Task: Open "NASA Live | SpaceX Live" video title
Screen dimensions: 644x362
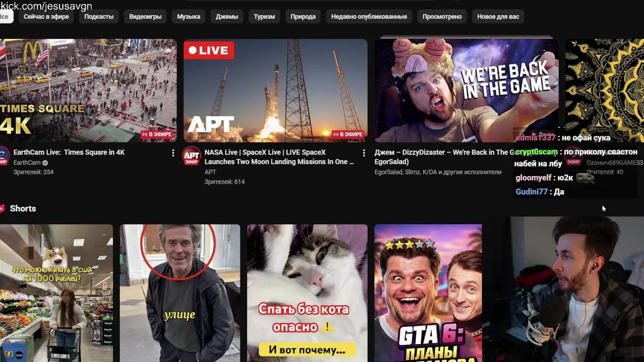Action: pos(279,157)
